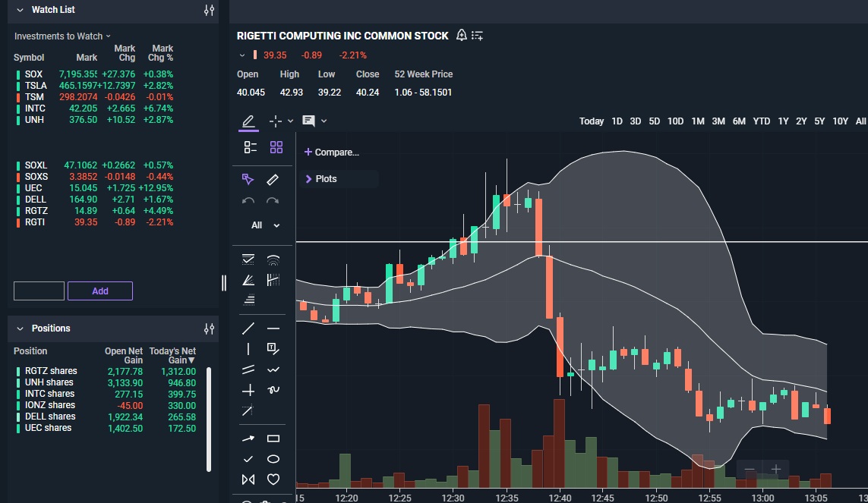Select the heart shape tool
The width and height of the screenshot is (868, 503).
pyautogui.click(x=273, y=479)
